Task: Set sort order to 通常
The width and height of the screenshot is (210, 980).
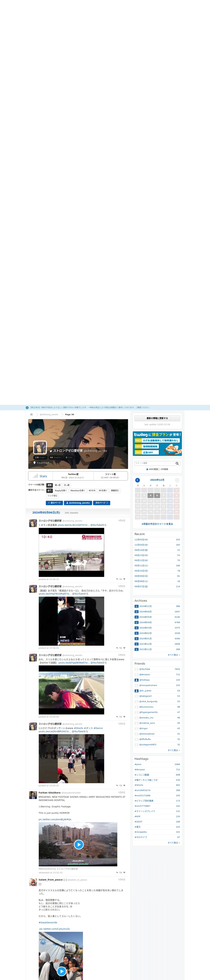Action: [x=50, y=485]
